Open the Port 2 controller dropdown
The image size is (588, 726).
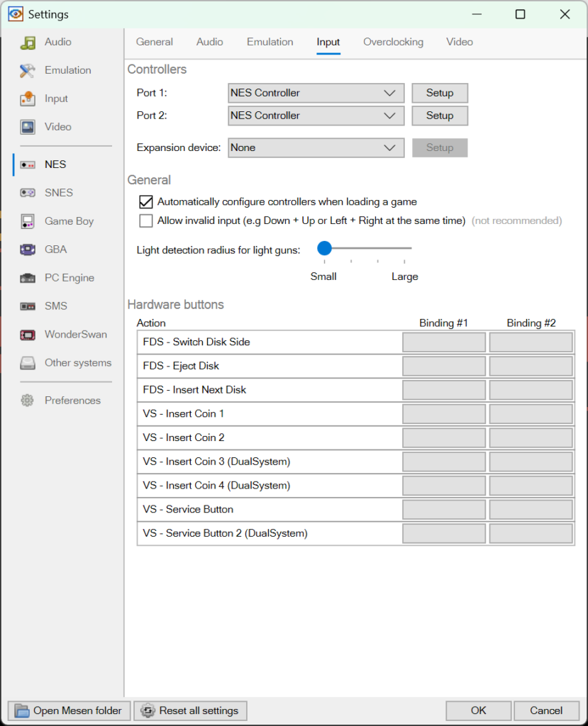point(316,116)
